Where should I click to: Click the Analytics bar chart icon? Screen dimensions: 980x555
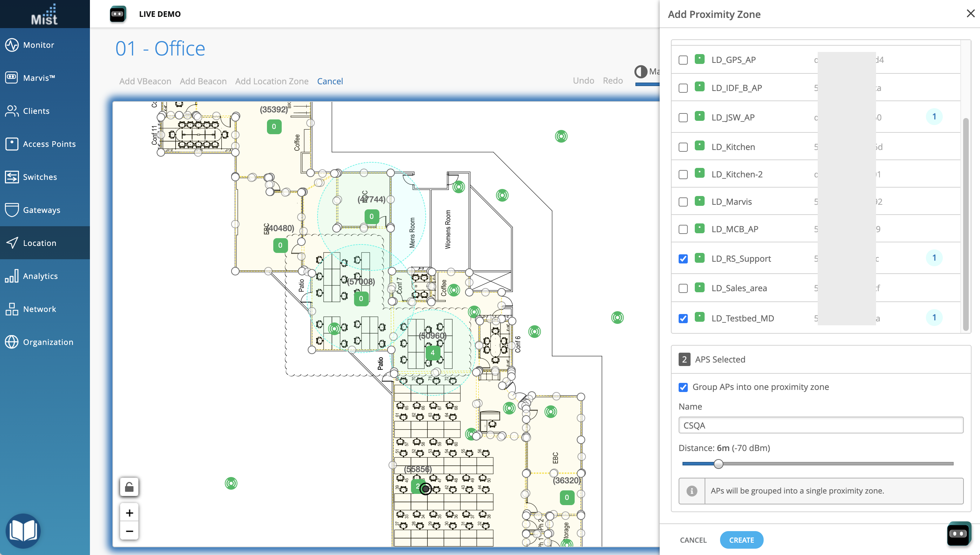(12, 276)
